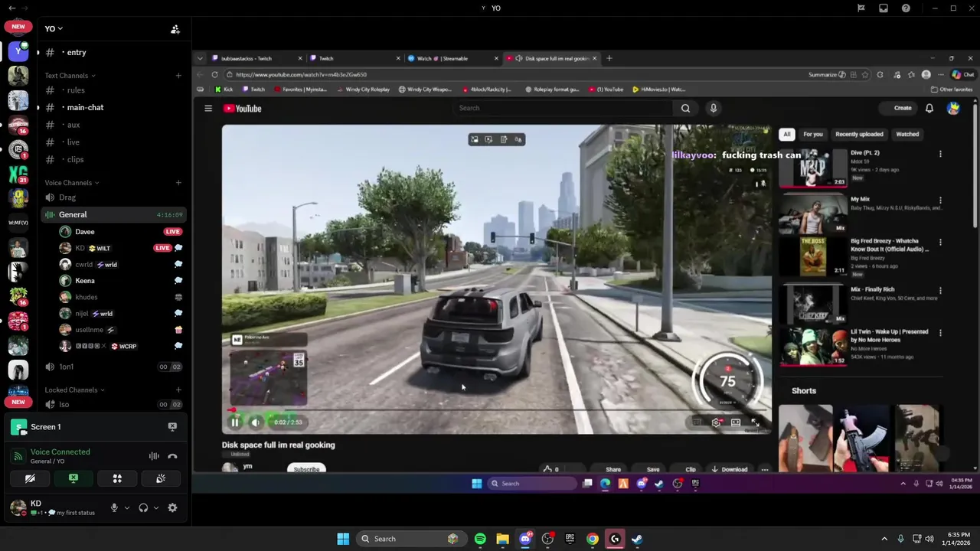Select the Twitch browser tab in stream

[354, 58]
